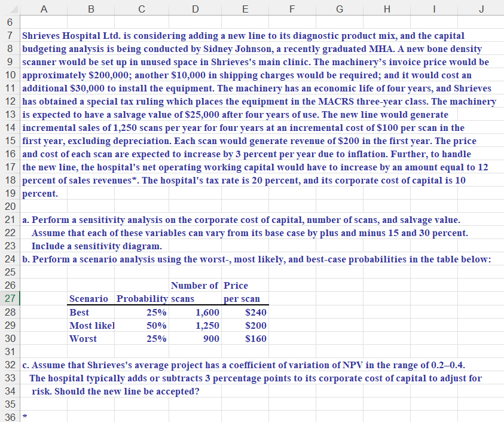The image size is (504, 422).
Task: Select the 'per scan' label cell
Action: click(245, 299)
